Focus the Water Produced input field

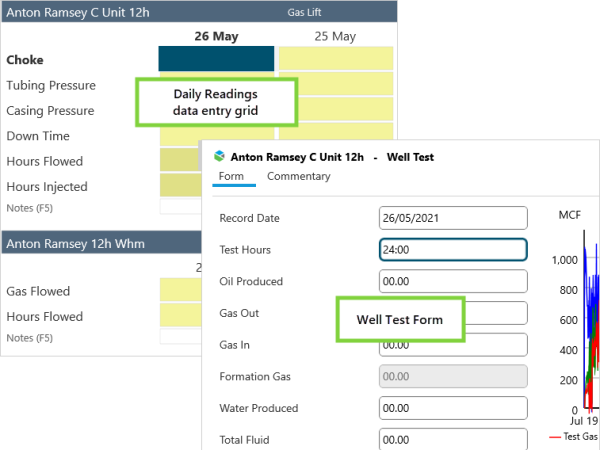tap(453, 409)
